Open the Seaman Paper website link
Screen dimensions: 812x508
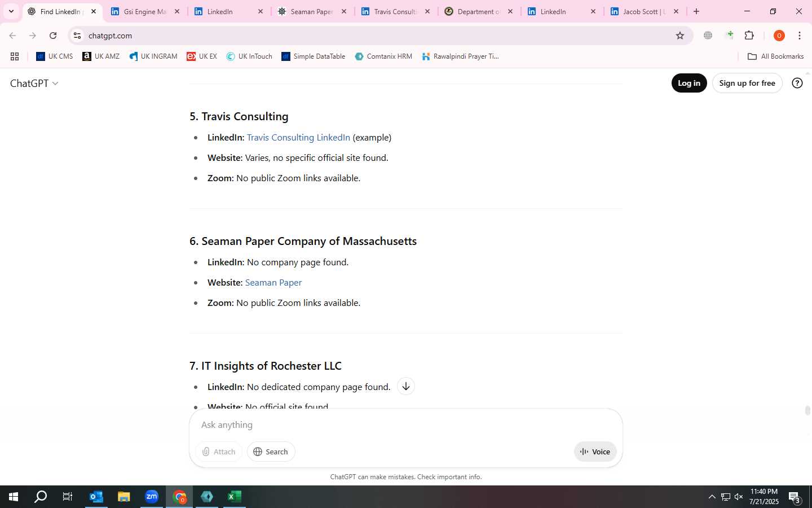point(273,282)
